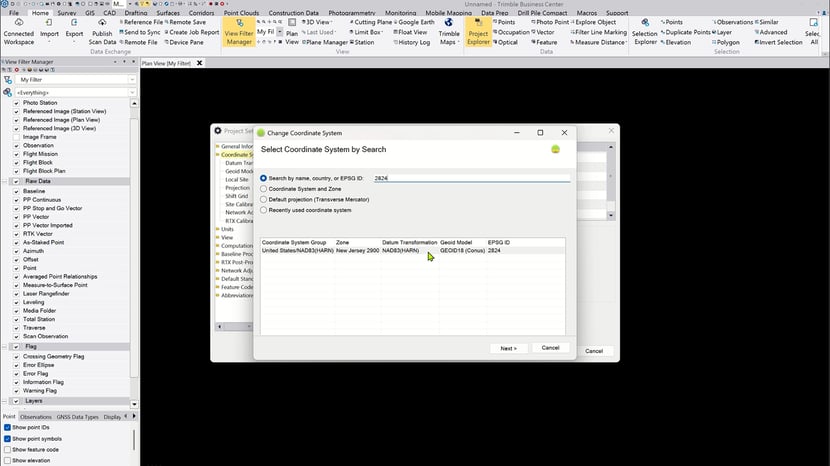Click Measure Distance tool

(x=598, y=42)
